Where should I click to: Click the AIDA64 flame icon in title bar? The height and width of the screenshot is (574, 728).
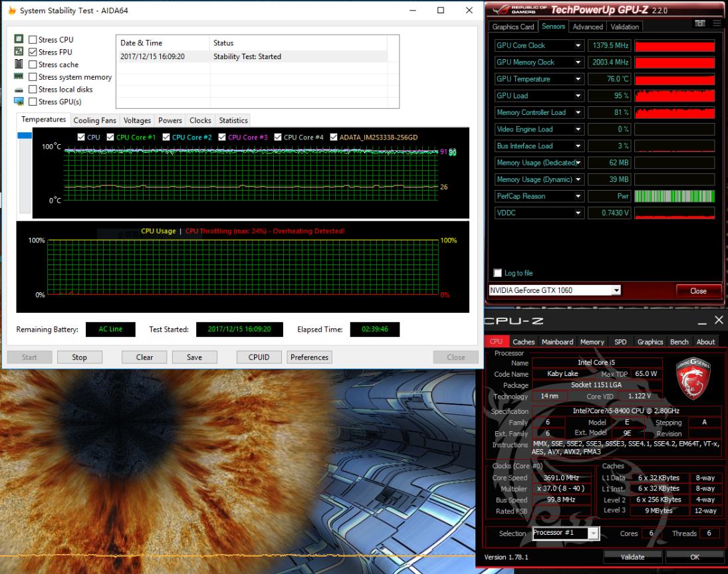point(11,11)
